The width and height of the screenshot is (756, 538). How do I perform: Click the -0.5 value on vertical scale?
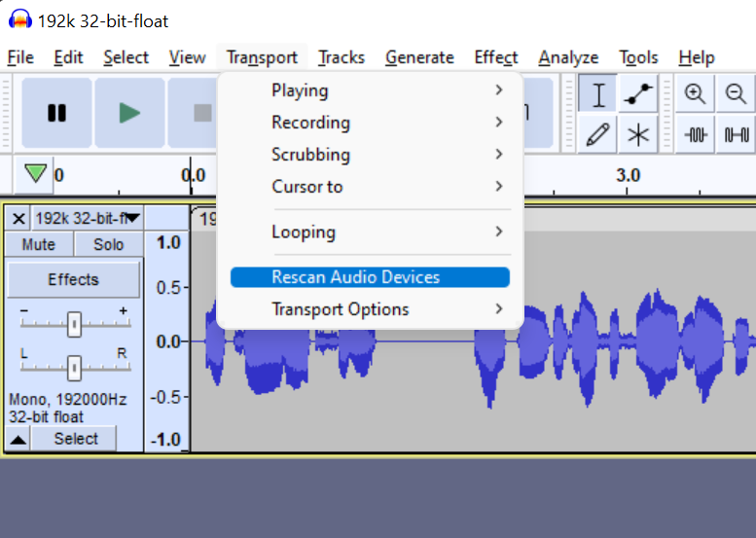pos(165,397)
